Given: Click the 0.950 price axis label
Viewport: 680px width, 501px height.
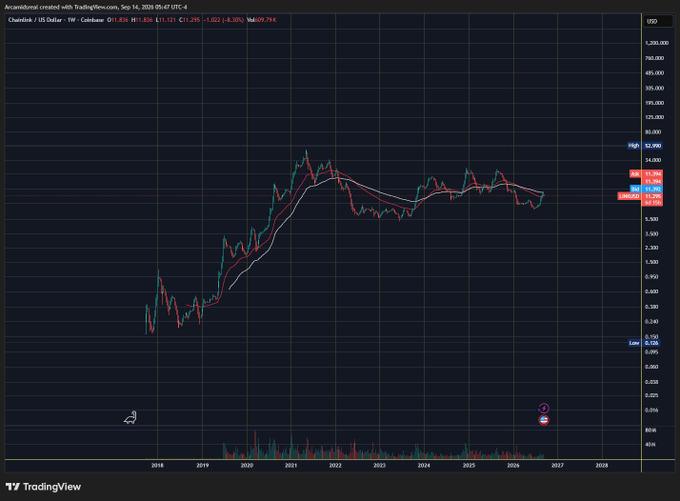Looking at the screenshot, I should [x=652, y=277].
